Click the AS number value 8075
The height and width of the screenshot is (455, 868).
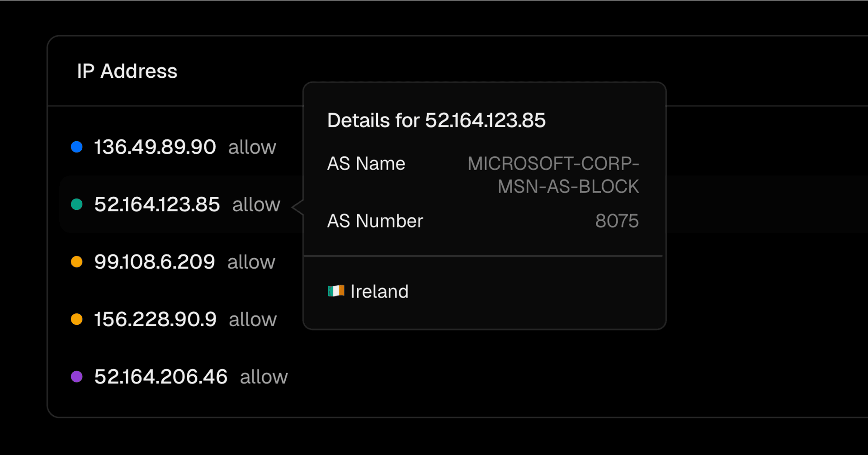(x=617, y=221)
